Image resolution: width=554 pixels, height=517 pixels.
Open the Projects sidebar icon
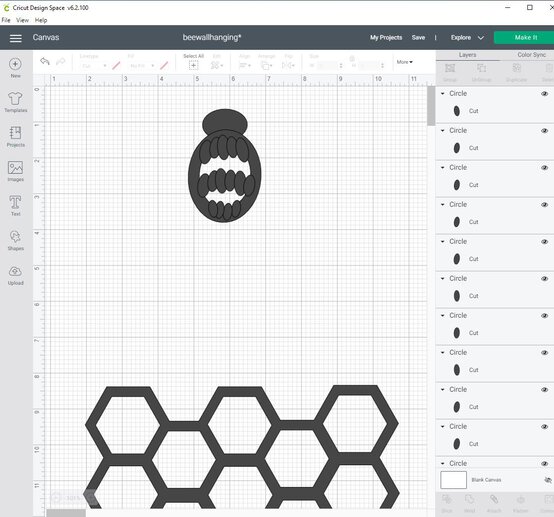[15, 133]
